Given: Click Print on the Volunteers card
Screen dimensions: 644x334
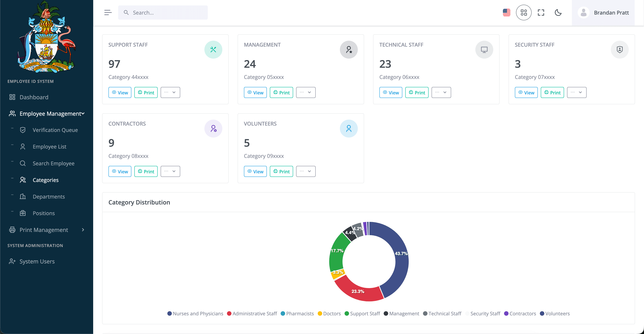Looking at the screenshot, I should pos(282,171).
